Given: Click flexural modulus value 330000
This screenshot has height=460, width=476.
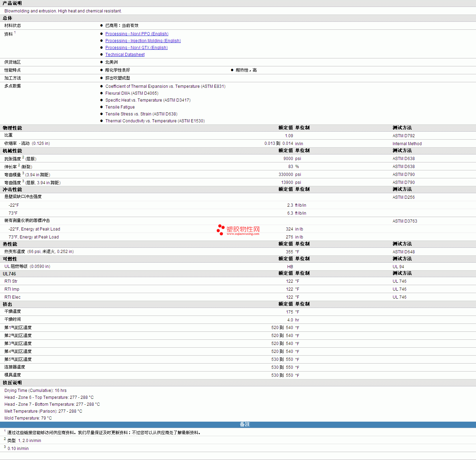Looking at the screenshot, I should coord(286,175).
